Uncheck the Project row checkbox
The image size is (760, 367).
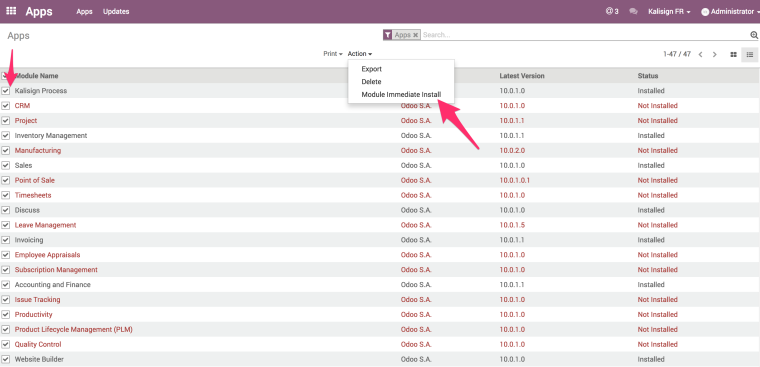pos(6,121)
